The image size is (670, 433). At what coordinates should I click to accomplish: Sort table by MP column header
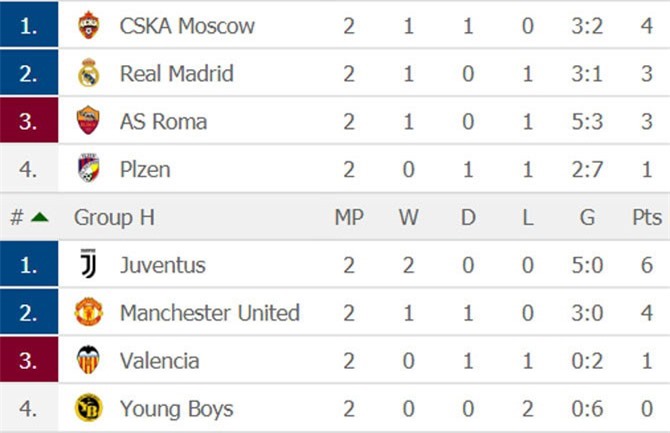coord(349,217)
